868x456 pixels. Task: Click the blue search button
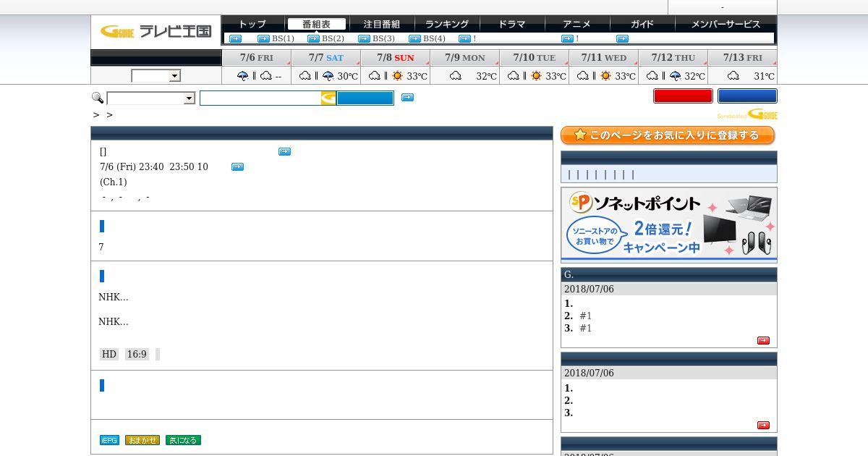tap(365, 98)
